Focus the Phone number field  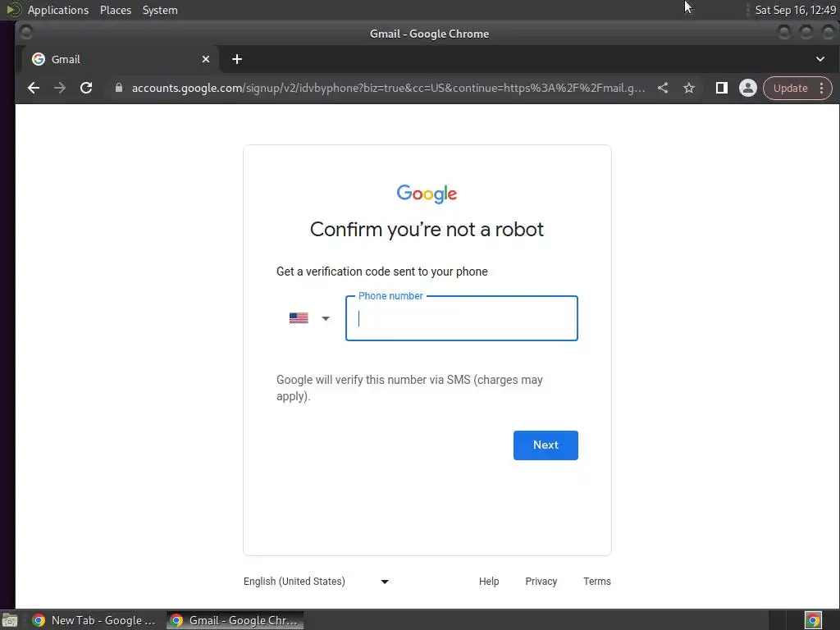click(x=462, y=319)
